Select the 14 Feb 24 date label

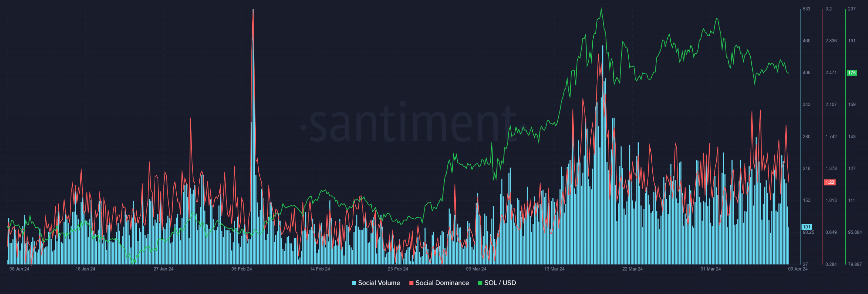[x=320, y=269]
